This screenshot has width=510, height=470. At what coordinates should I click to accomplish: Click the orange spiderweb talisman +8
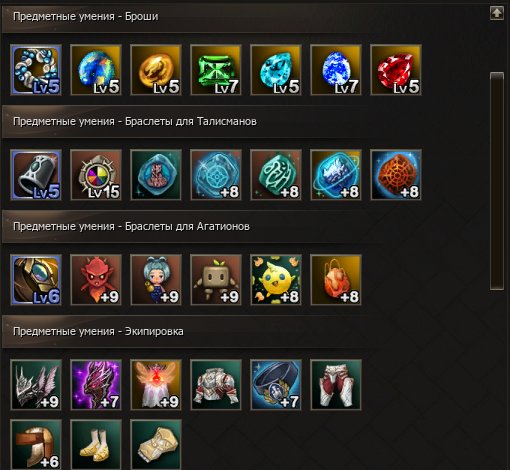pos(396,175)
